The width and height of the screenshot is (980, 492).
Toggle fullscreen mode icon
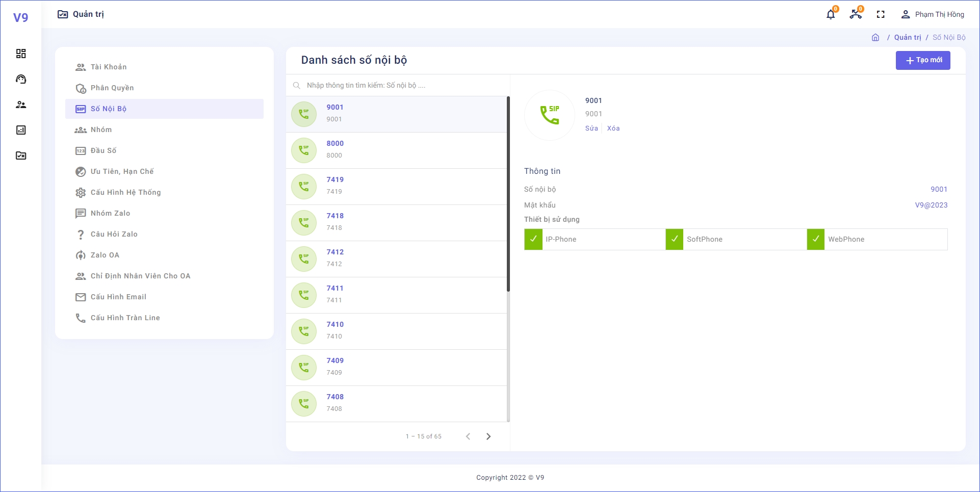881,15
